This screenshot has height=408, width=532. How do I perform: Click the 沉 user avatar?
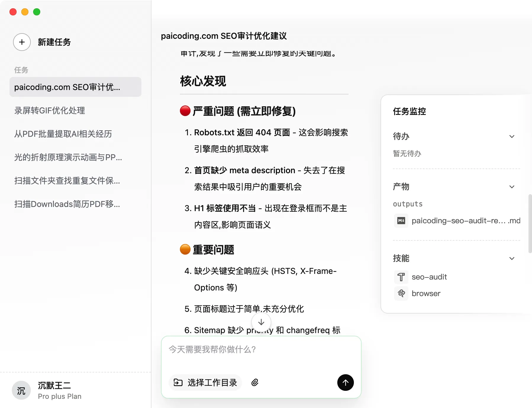coord(21,391)
